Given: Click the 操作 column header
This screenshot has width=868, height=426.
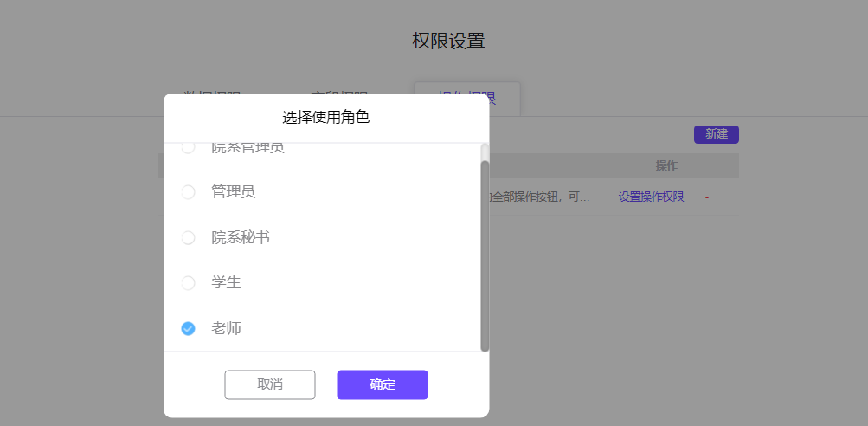Looking at the screenshot, I should (x=666, y=165).
